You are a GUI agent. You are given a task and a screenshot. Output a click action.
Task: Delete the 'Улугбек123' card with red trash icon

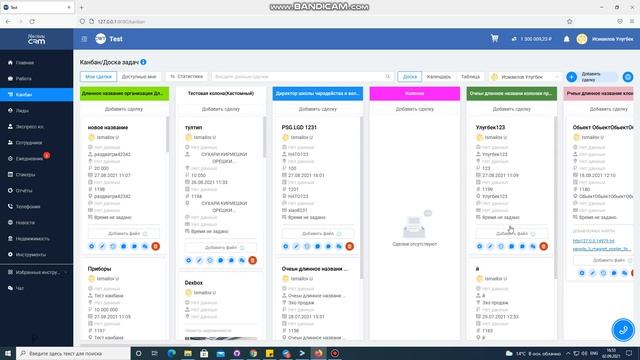point(543,246)
